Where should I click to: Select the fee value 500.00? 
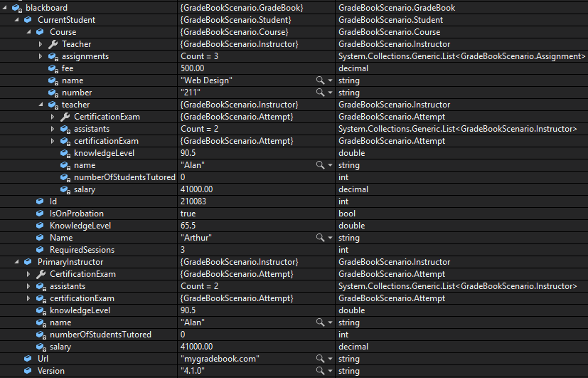(193, 68)
